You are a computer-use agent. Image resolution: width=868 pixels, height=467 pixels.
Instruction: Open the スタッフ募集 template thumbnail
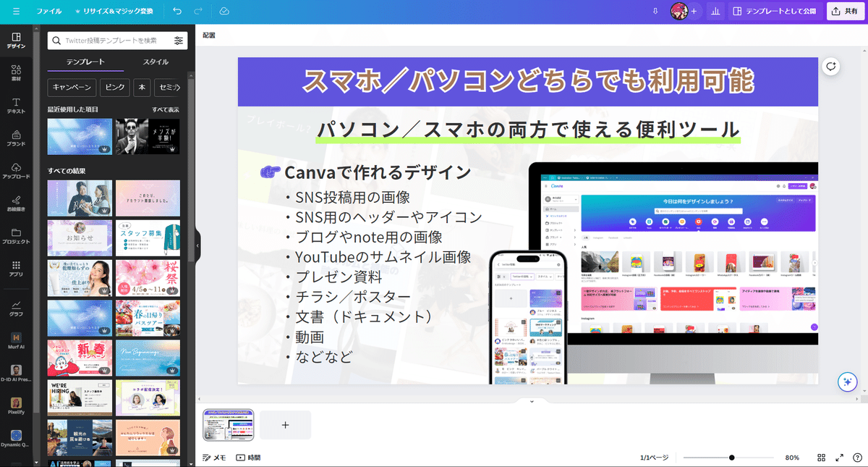coord(148,238)
